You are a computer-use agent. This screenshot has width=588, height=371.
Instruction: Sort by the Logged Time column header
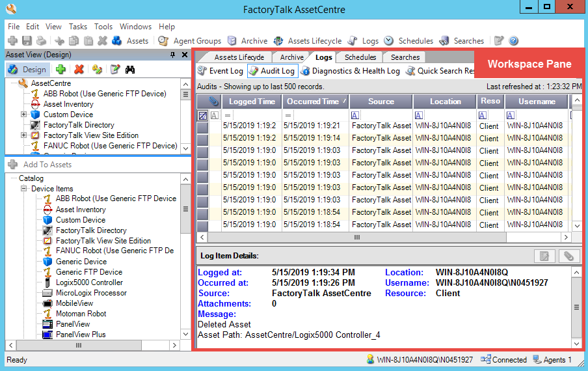(x=252, y=102)
